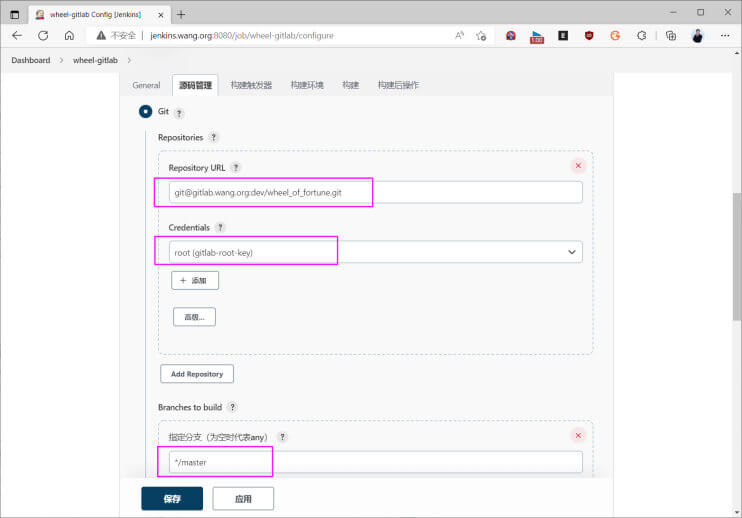This screenshot has width=742, height=518.
Task: Delete the repository entry with red X
Action: 578,166
